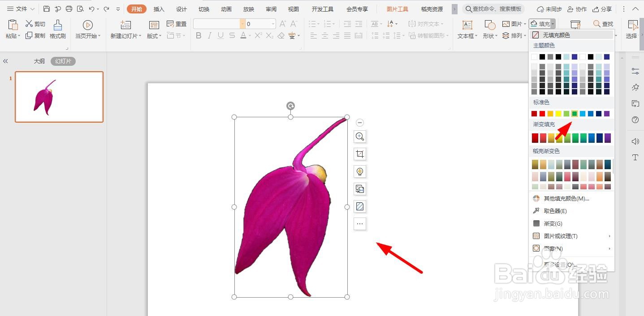Click the zoom-in floating toolbar icon
This screenshot has width=644, height=316.
pos(360,137)
